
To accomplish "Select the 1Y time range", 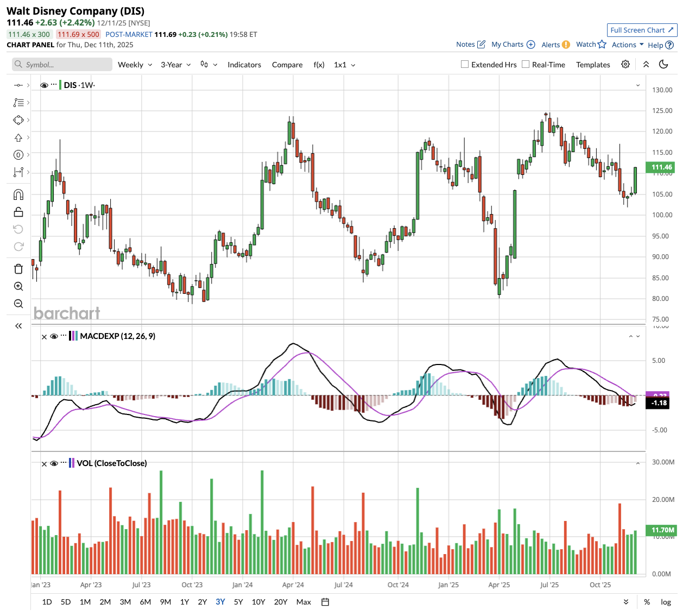I will [x=185, y=602].
